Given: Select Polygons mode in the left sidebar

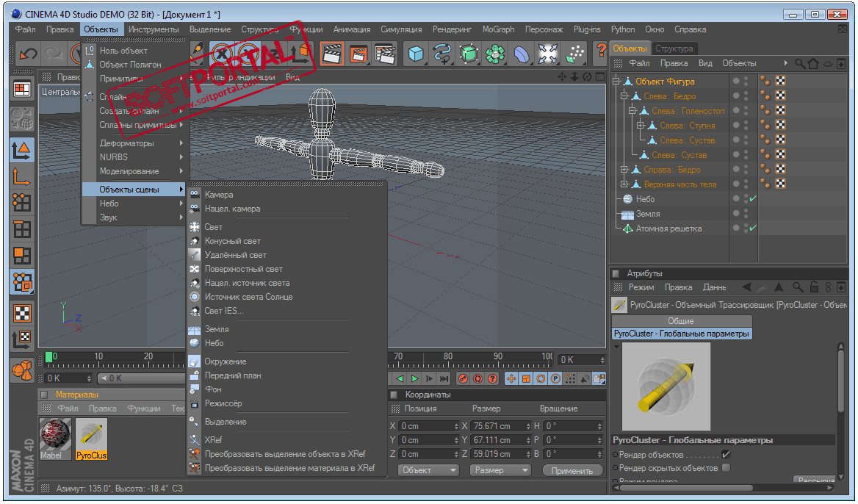Looking at the screenshot, I should pyautogui.click(x=23, y=255).
